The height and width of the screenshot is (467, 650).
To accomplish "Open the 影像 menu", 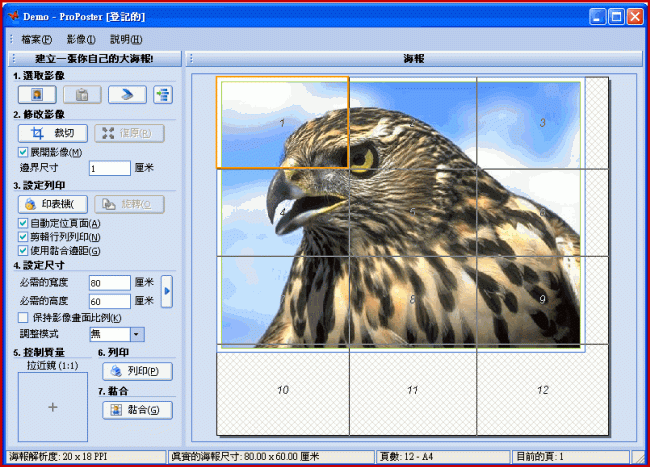I will click(81, 39).
